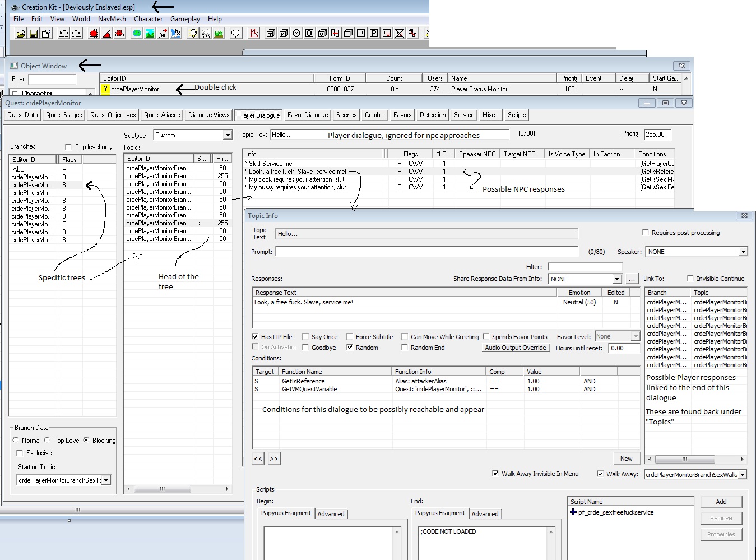Open the Landscape editing toolbar icon
Image resolution: width=756 pixels, height=560 pixels.
point(150,34)
